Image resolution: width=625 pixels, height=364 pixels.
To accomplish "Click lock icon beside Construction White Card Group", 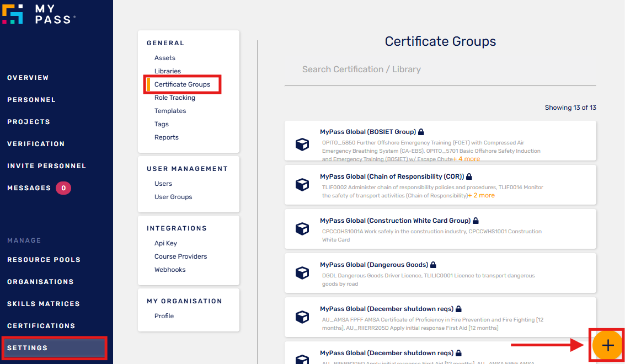I will tap(476, 221).
